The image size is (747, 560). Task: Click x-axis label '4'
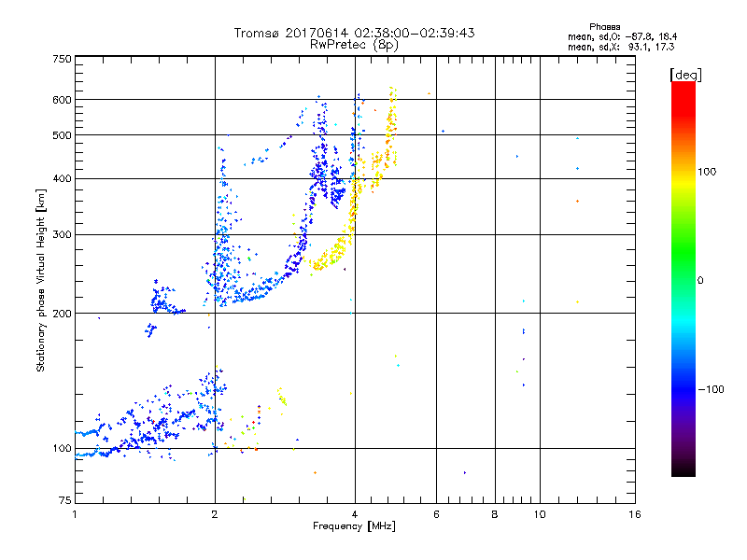point(355,514)
